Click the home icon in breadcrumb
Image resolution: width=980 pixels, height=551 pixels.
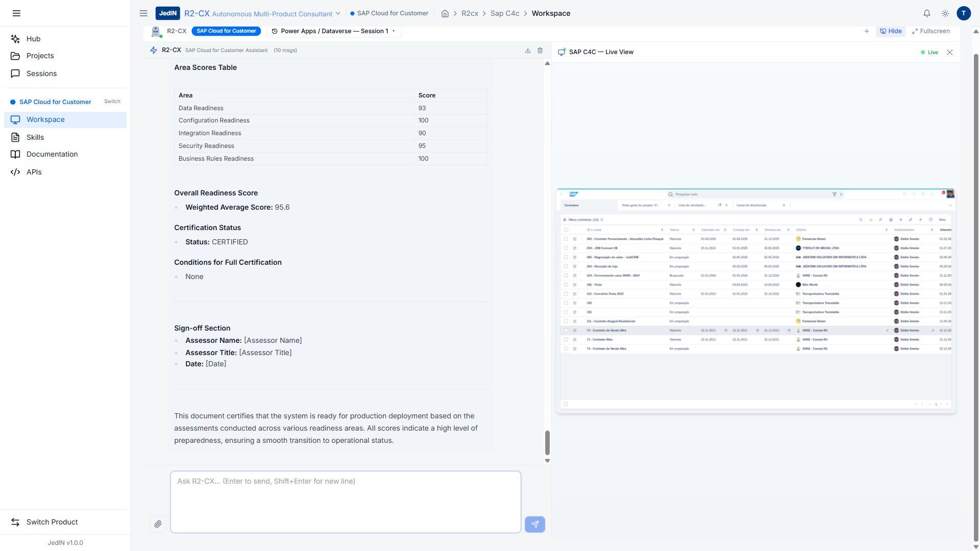coord(445,14)
